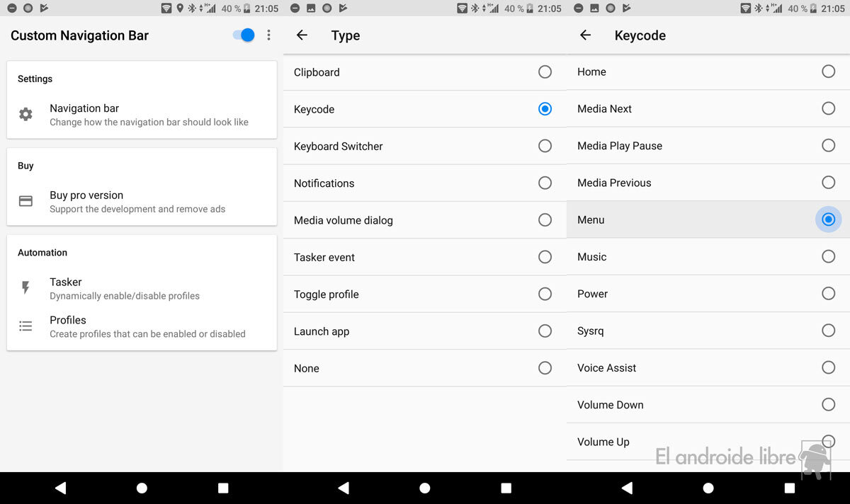
Task: Go back from the Keycode screen
Action: 585,35
